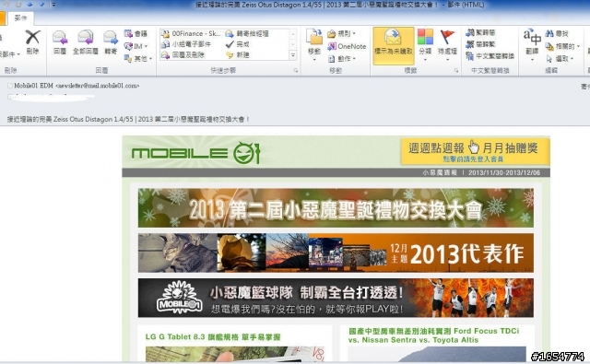Click the Mobile01 green logo

195,153
